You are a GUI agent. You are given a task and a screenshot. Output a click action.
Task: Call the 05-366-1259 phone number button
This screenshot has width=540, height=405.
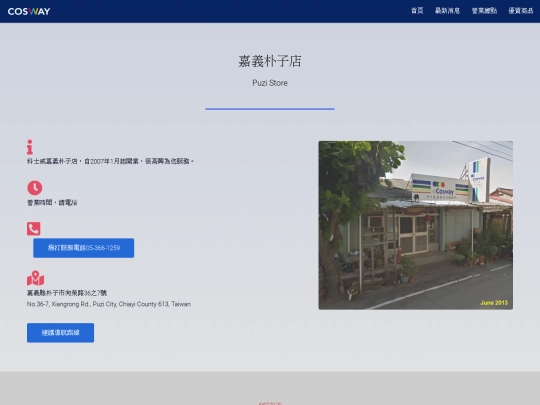[x=84, y=248]
